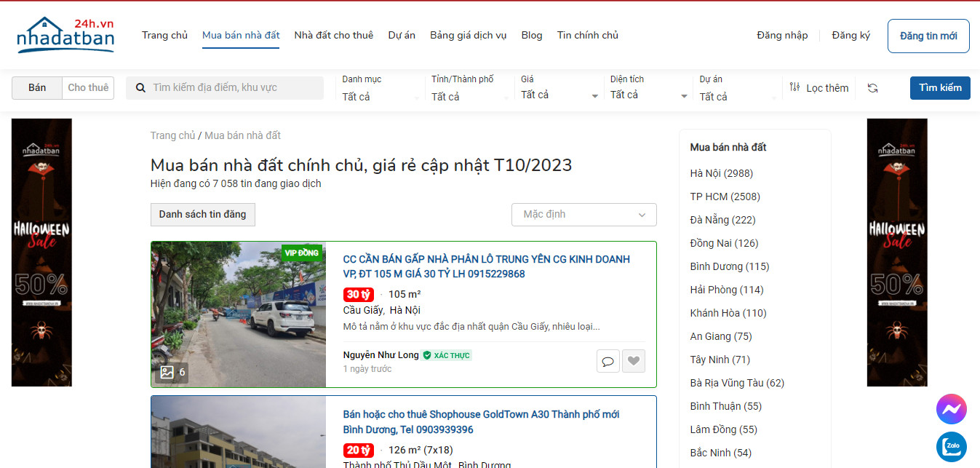
Task: Click the filter sliders icon beside Lọc thêm
Action: point(794,87)
